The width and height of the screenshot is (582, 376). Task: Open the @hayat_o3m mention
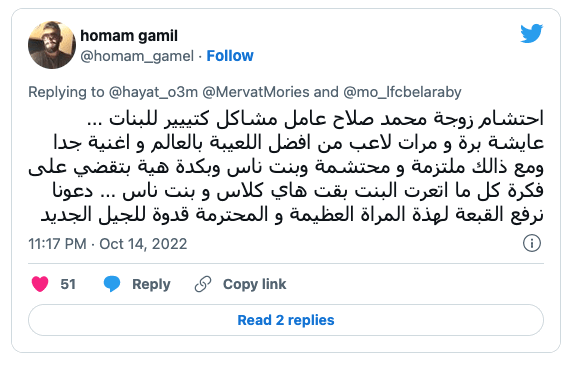coord(153,92)
